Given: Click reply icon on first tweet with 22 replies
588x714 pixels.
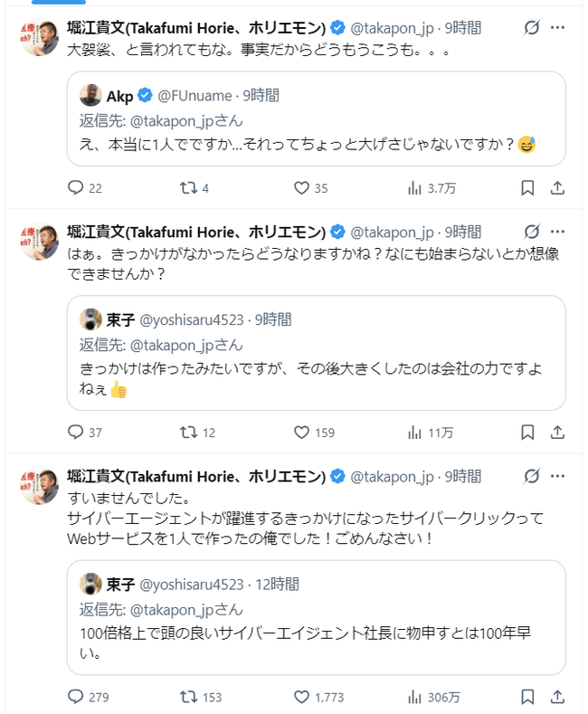Looking at the screenshot, I should click(76, 188).
